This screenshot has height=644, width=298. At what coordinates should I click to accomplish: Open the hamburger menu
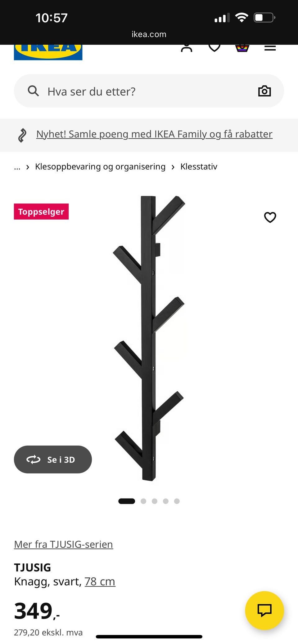point(270,48)
